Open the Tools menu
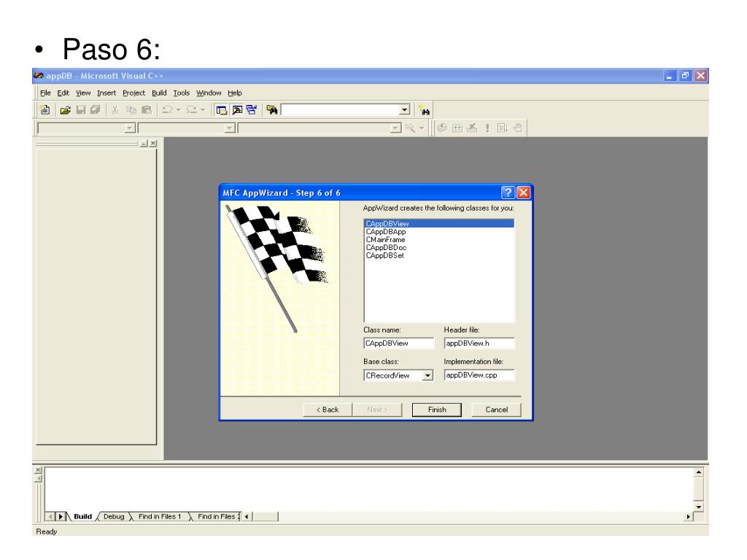Image resolution: width=747 pixels, height=560 pixels. pyautogui.click(x=182, y=93)
